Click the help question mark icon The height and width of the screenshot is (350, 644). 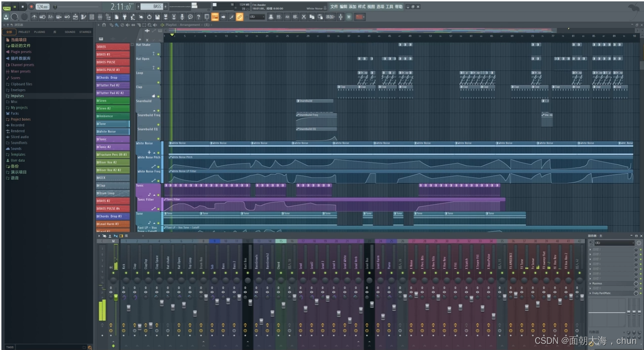click(199, 17)
